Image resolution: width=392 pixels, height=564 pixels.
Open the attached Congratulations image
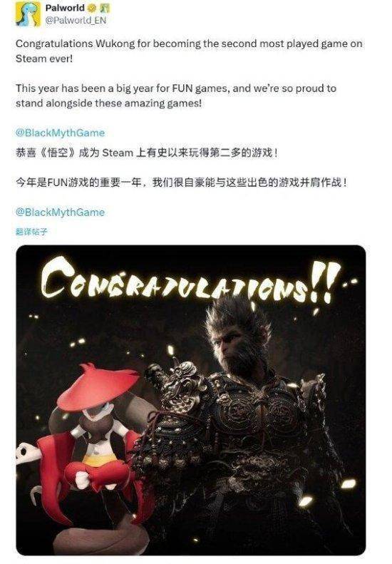pos(191,400)
